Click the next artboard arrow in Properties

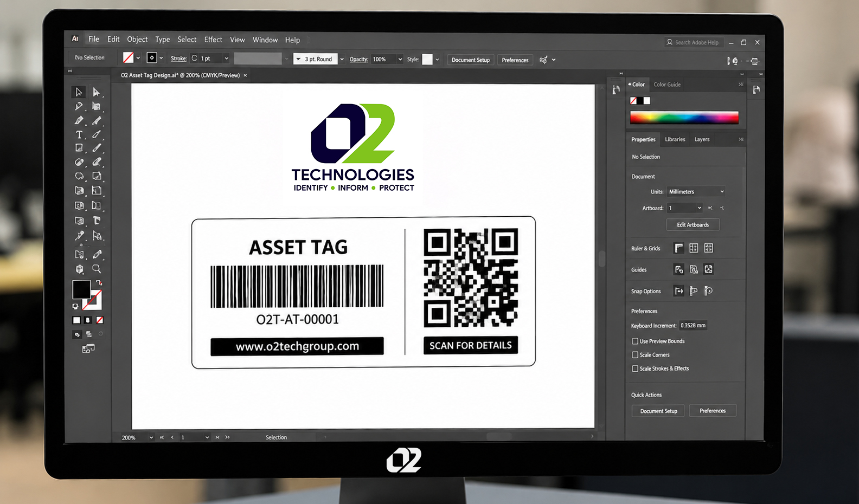(x=722, y=208)
